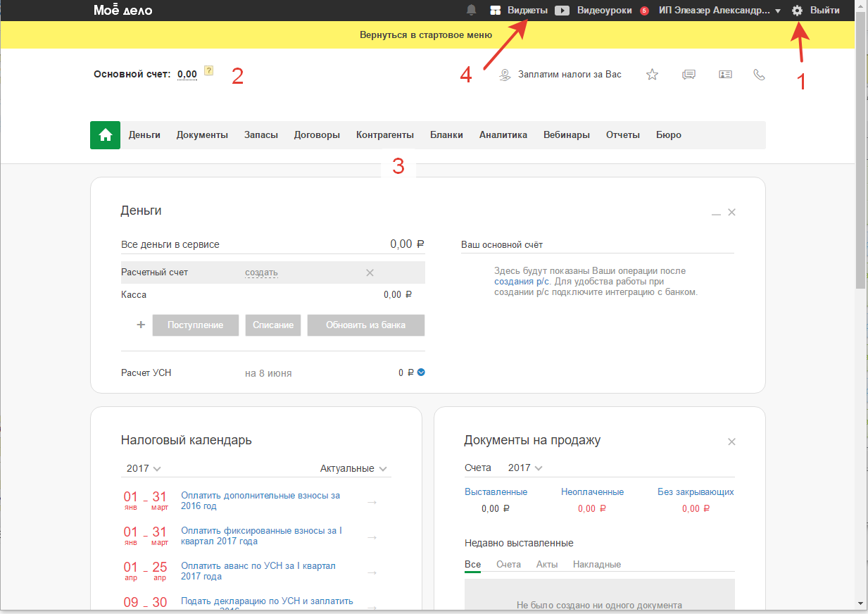Switch to the Акты tab

pyautogui.click(x=546, y=564)
